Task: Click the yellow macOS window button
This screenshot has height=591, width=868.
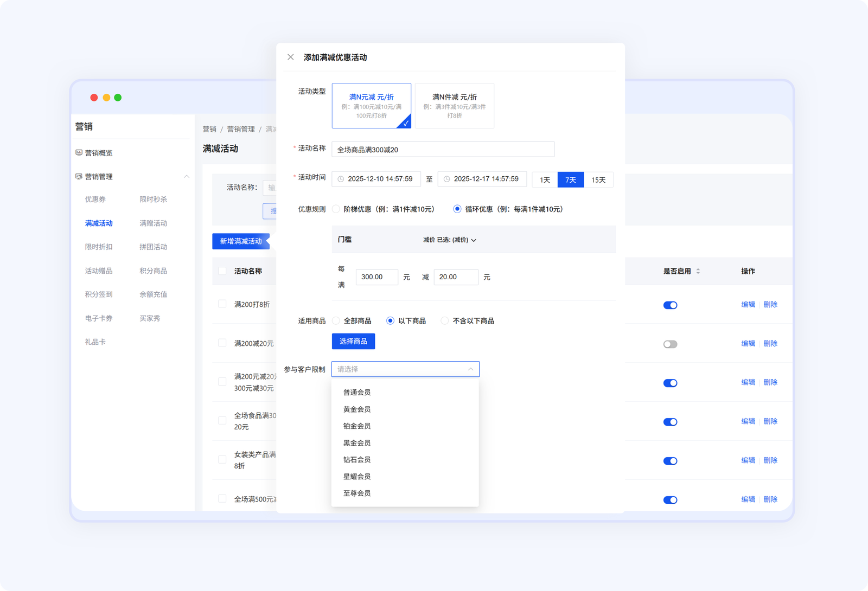Action: coord(106,98)
